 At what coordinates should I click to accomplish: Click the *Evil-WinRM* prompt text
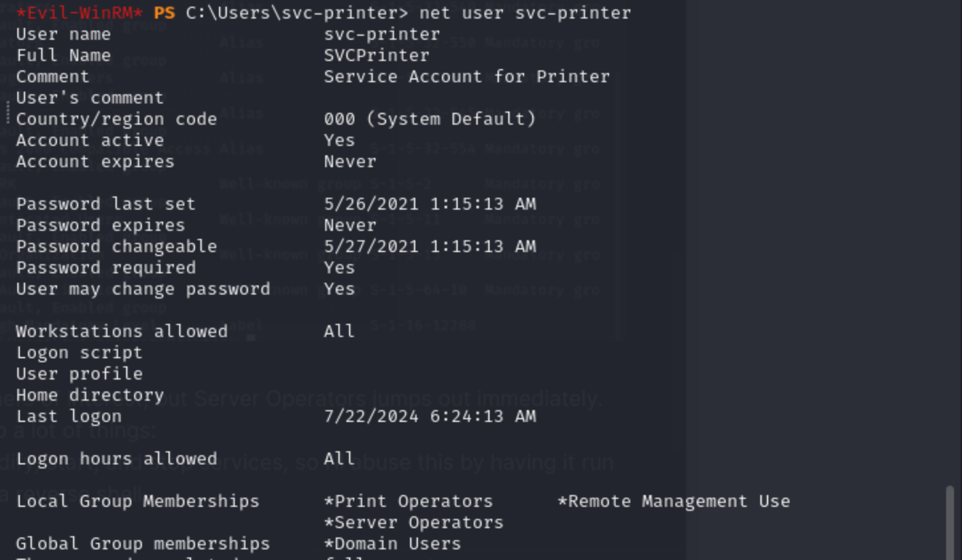tap(79, 13)
